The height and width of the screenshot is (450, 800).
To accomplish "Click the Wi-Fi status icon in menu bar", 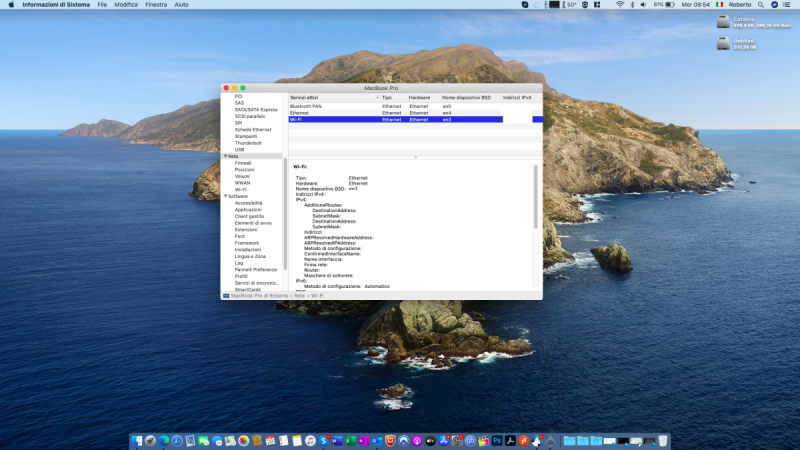I will 620,5.
